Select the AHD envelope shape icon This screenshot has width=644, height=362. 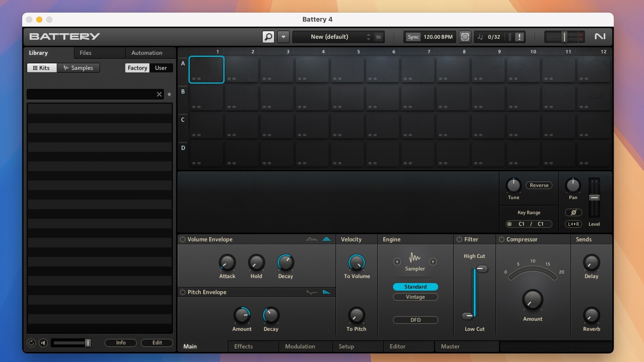[326, 239]
